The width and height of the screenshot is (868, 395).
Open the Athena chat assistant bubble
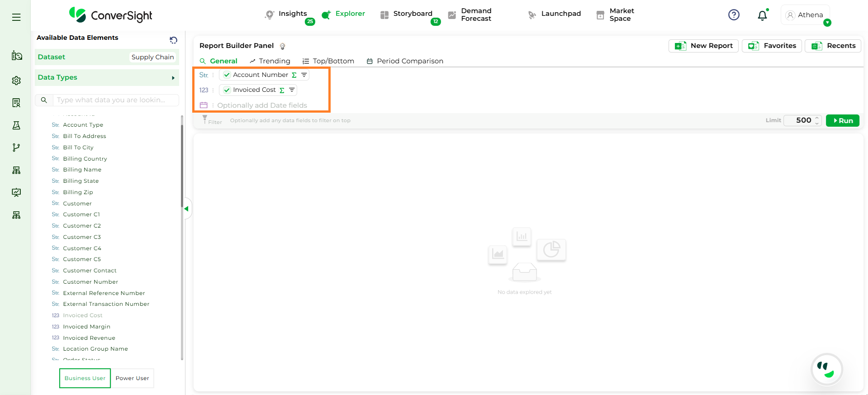826,369
